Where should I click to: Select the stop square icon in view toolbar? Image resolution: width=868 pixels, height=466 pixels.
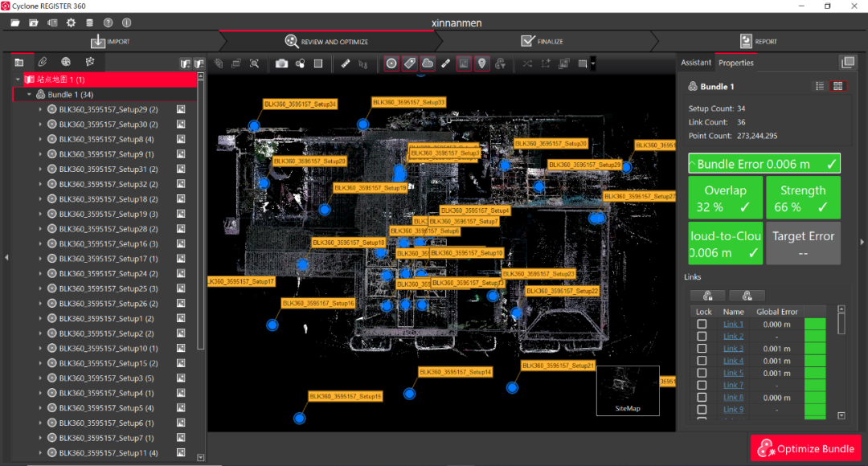pos(318,63)
